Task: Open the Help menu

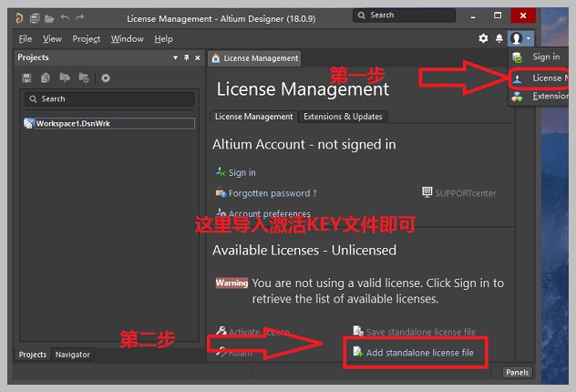Action: click(x=163, y=38)
